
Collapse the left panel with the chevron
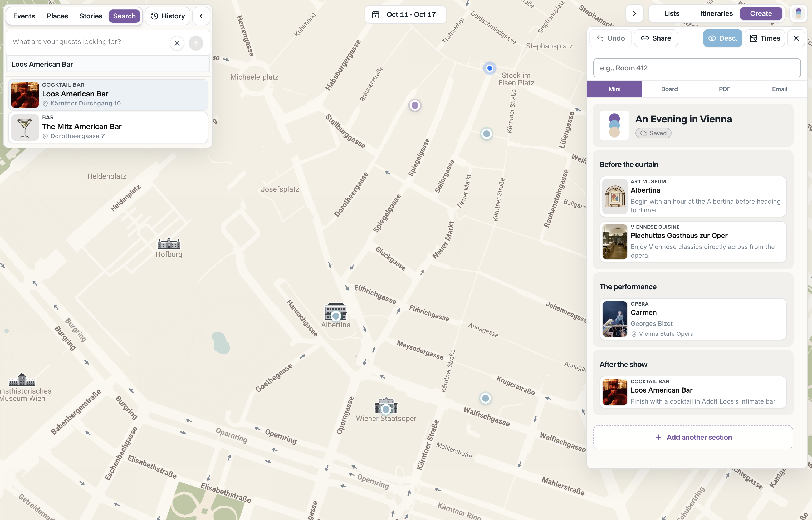coord(201,16)
